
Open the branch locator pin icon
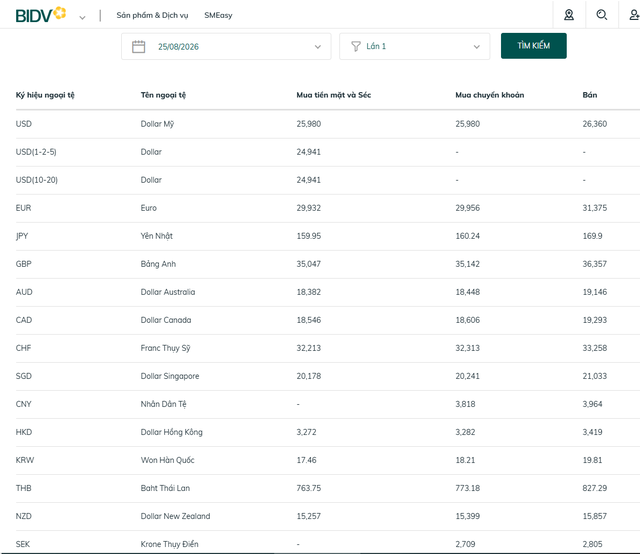click(569, 15)
